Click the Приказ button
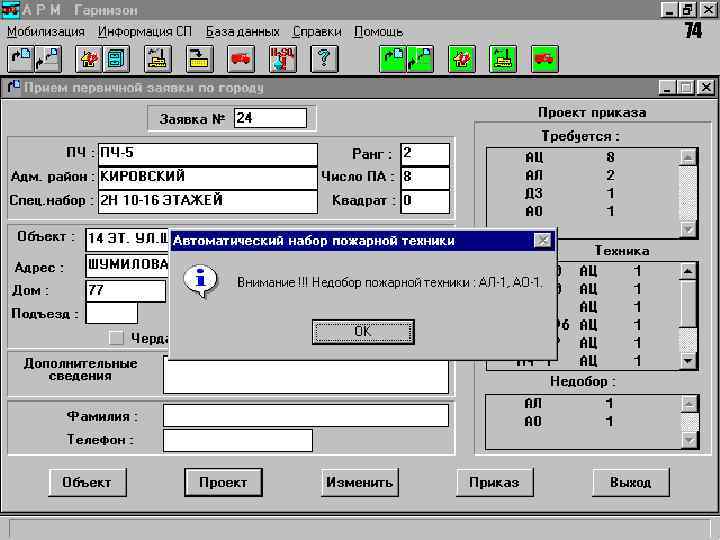The width and height of the screenshot is (720, 540). pos(495,482)
